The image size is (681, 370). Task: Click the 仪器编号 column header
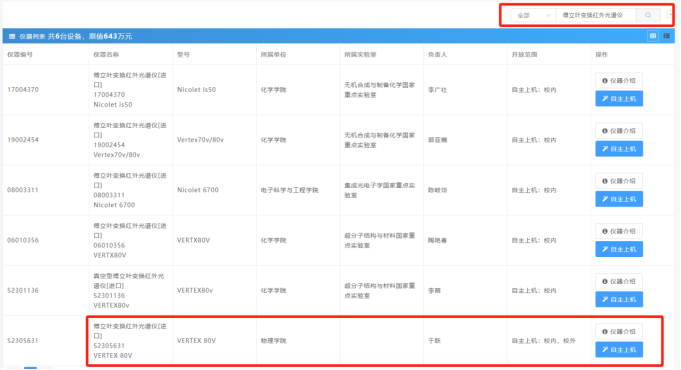click(20, 55)
